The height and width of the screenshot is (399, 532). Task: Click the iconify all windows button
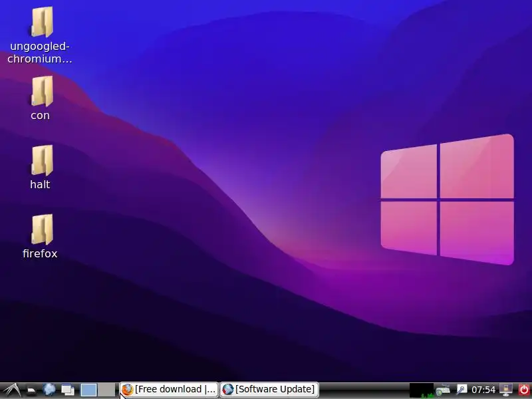68,390
